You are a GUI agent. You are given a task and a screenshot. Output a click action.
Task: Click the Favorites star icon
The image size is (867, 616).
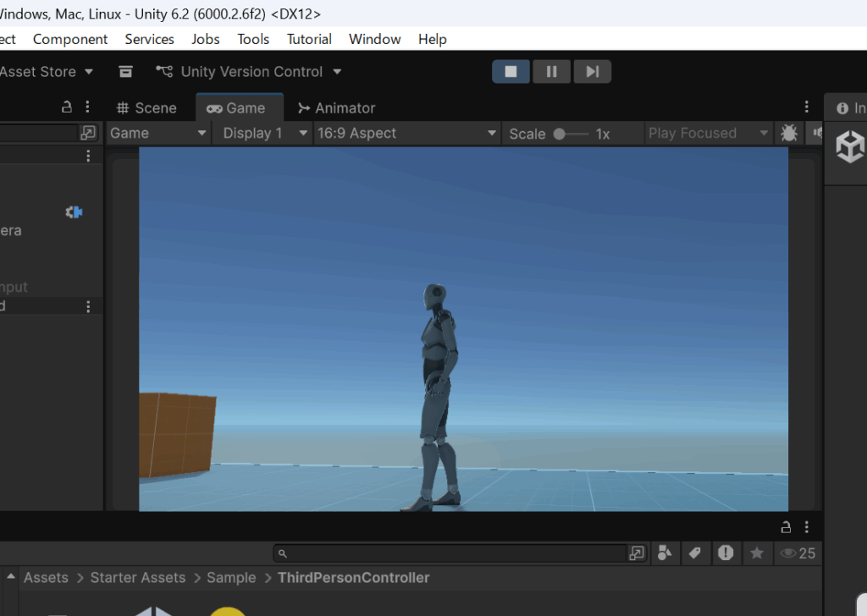point(756,553)
